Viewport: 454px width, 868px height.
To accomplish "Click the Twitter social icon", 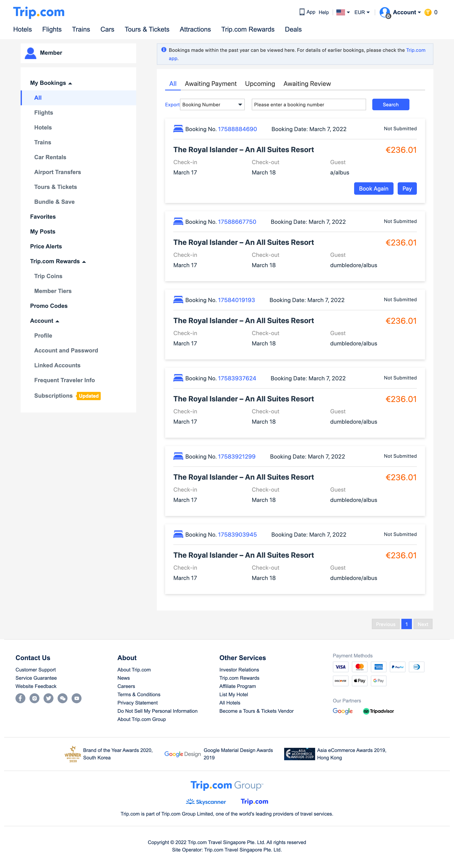I will coord(48,698).
